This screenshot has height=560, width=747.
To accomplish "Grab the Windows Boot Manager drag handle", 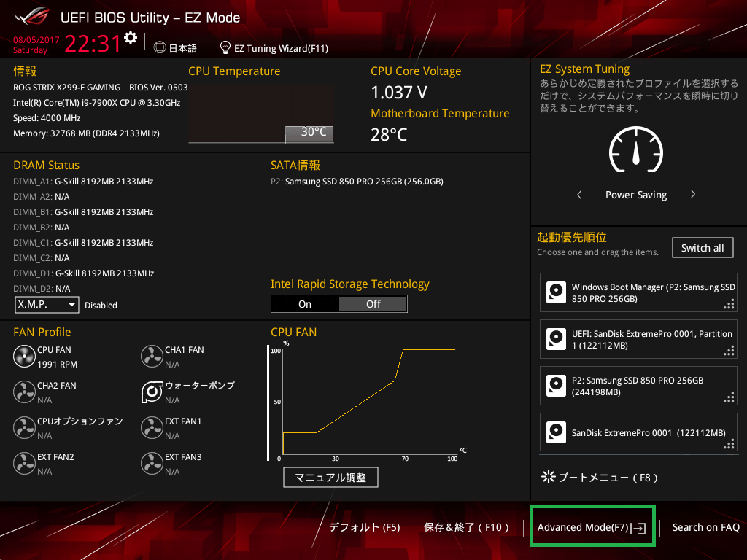I will coord(729,304).
